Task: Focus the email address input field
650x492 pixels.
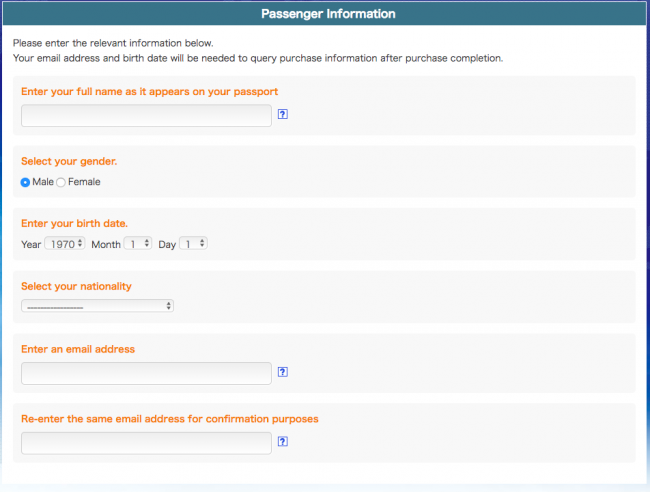Action: tap(146, 373)
